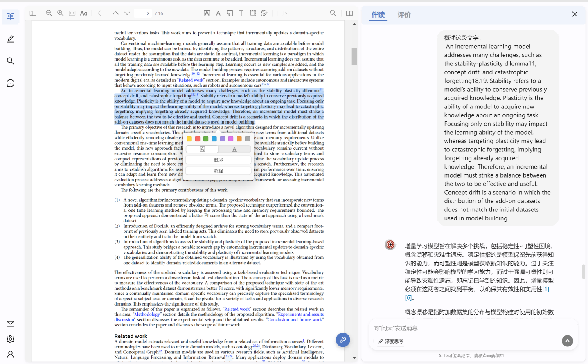Open the search icon in left sidebar
This screenshot has height=364, width=588.
pos(11,61)
